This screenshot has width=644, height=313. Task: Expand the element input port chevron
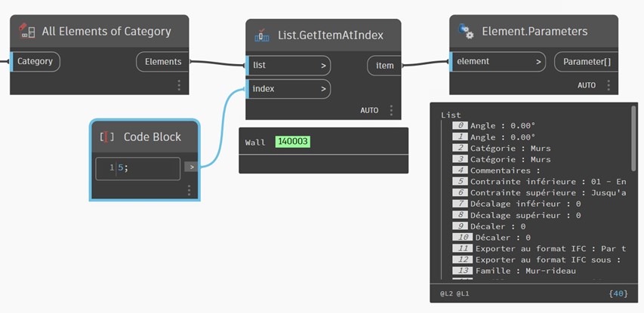539,61
